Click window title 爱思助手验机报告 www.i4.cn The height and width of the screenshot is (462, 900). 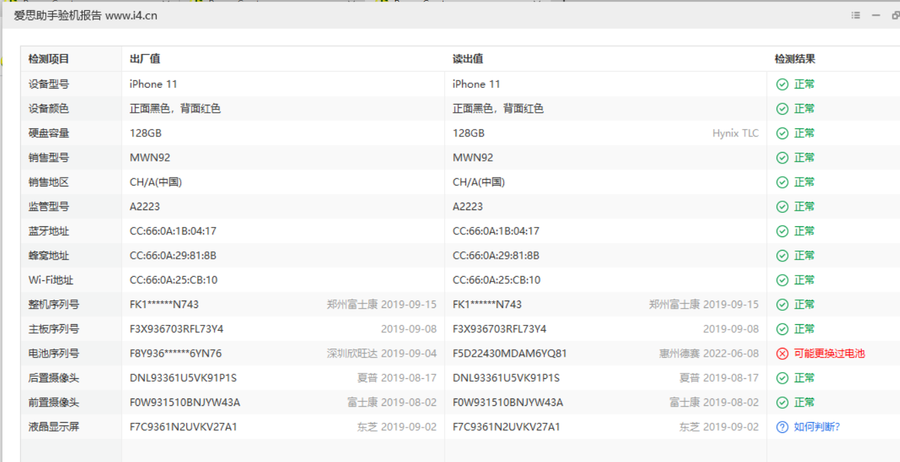[86, 15]
